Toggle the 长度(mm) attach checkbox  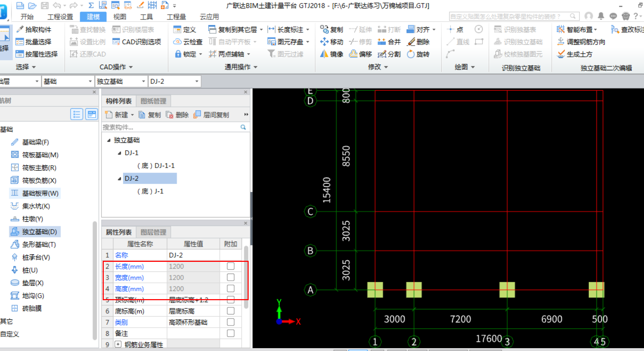(231, 266)
